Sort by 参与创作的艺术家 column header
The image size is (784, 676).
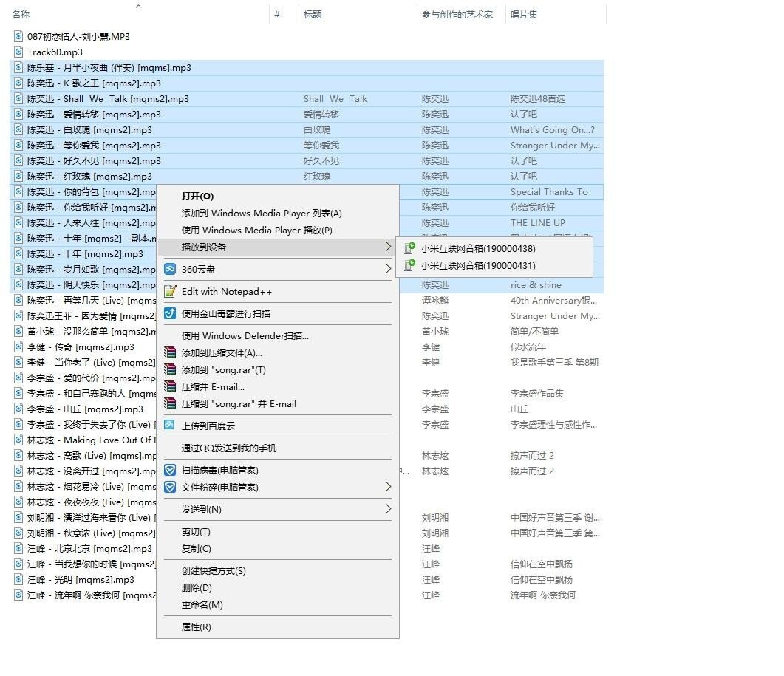[457, 15]
